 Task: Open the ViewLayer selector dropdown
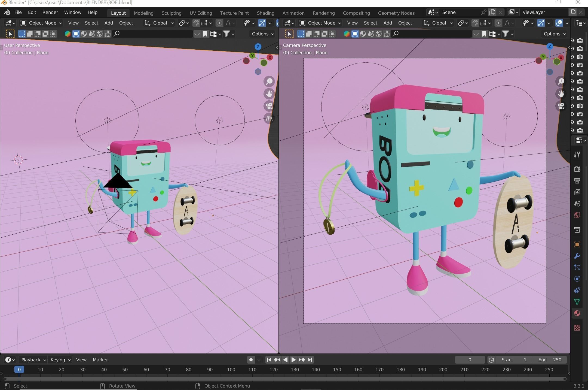513,12
